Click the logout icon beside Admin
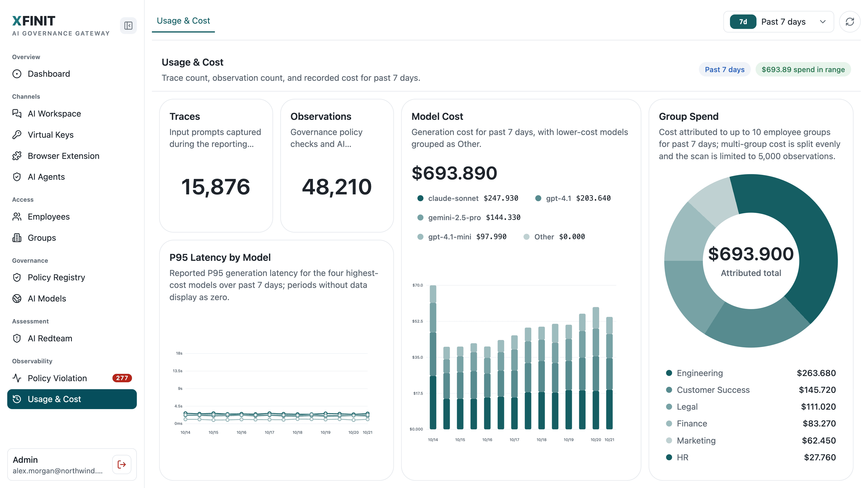Screen dimensions: 868x488 point(122,464)
